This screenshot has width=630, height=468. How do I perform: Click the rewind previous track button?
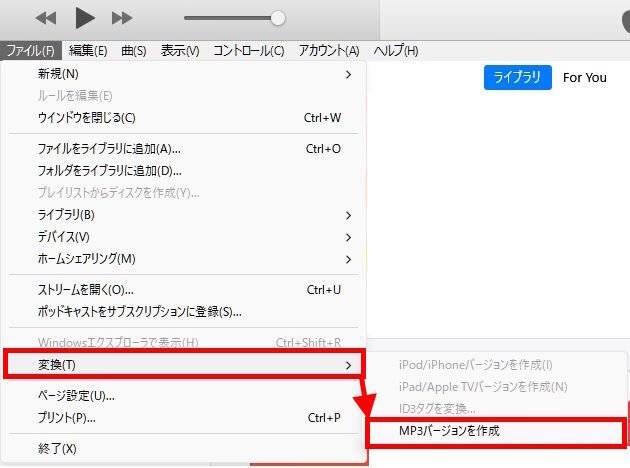click(45, 18)
